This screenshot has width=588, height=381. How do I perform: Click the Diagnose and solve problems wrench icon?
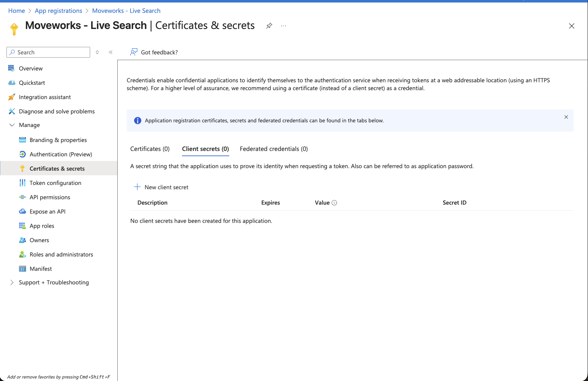click(x=11, y=111)
